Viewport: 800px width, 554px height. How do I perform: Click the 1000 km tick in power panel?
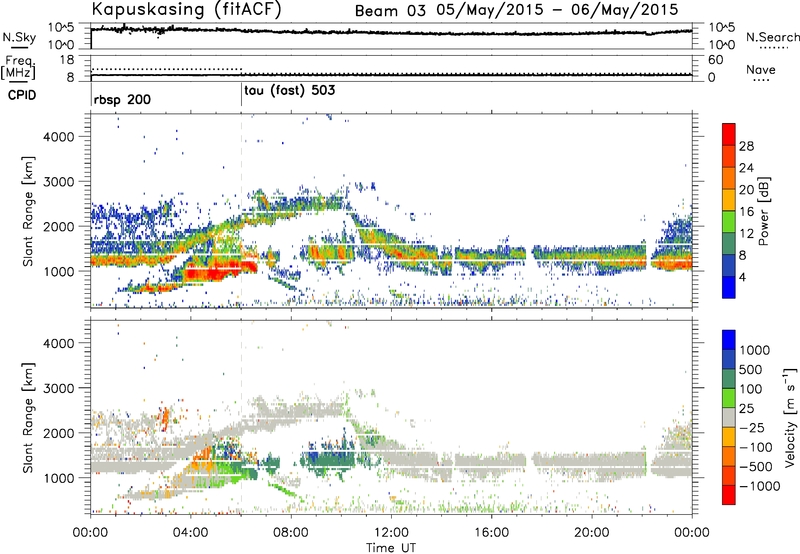(x=58, y=271)
